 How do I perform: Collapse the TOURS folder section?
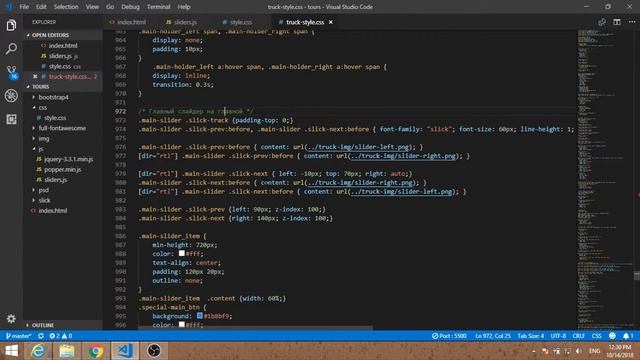(x=63, y=87)
